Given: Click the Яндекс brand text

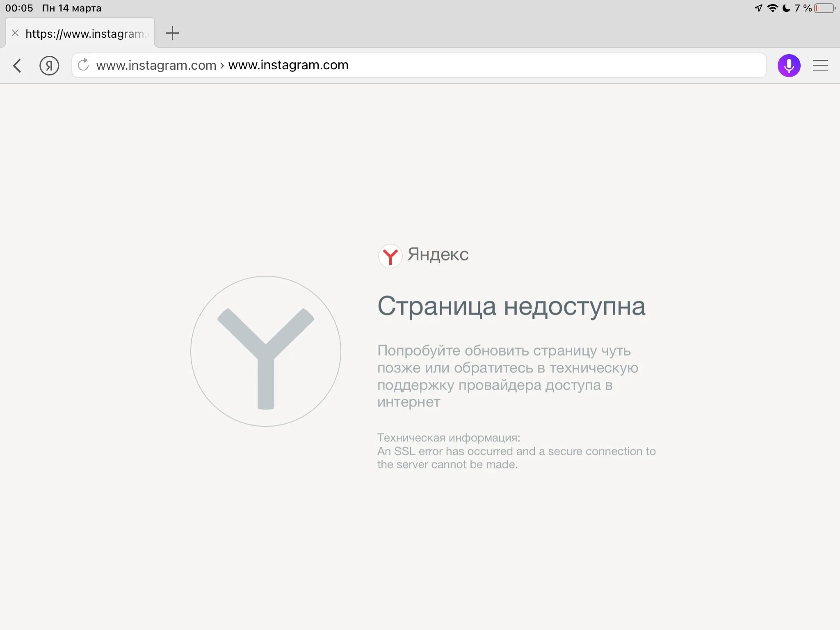Looking at the screenshot, I should 438,255.
